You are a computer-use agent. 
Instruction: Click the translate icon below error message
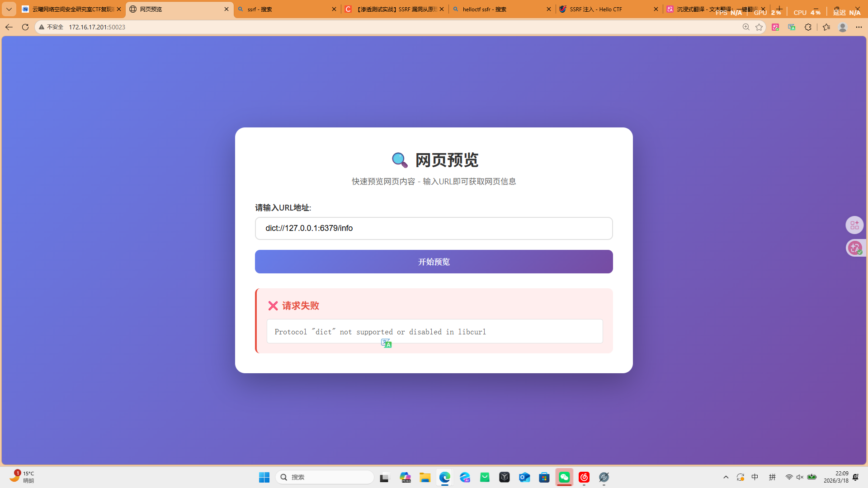pyautogui.click(x=386, y=343)
